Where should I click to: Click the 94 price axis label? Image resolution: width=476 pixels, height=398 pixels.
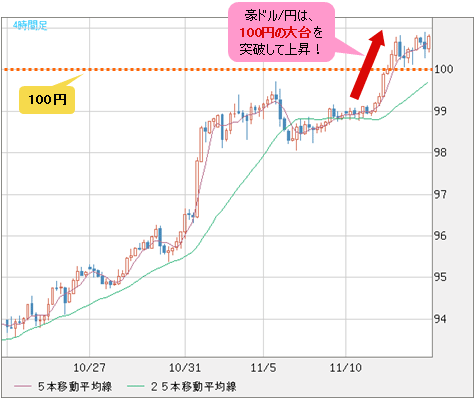click(x=440, y=319)
